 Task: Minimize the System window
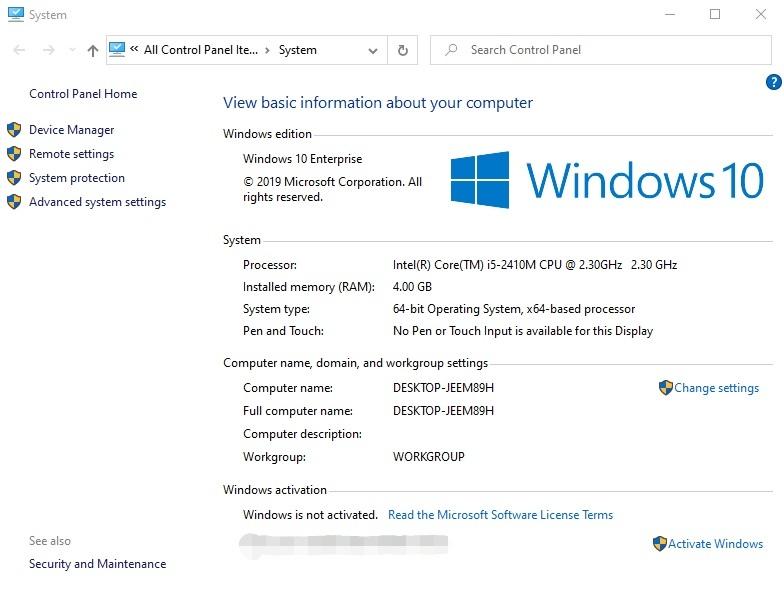click(x=670, y=14)
